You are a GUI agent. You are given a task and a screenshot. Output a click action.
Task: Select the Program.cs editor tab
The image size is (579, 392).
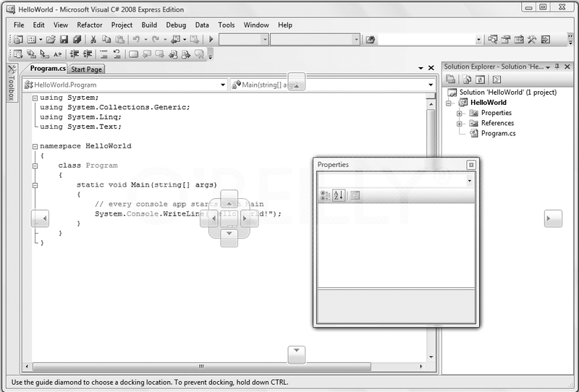coord(48,68)
